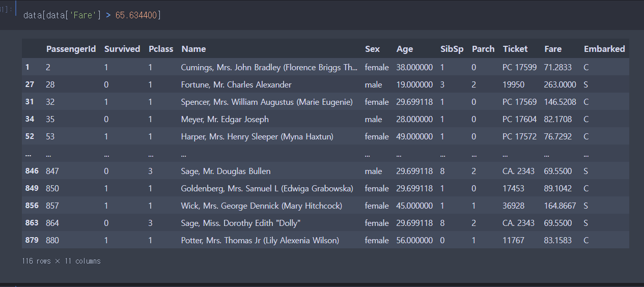Image resolution: width=644 pixels, height=287 pixels.
Task: Click the age value 19.000000
Action: [414, 84]
